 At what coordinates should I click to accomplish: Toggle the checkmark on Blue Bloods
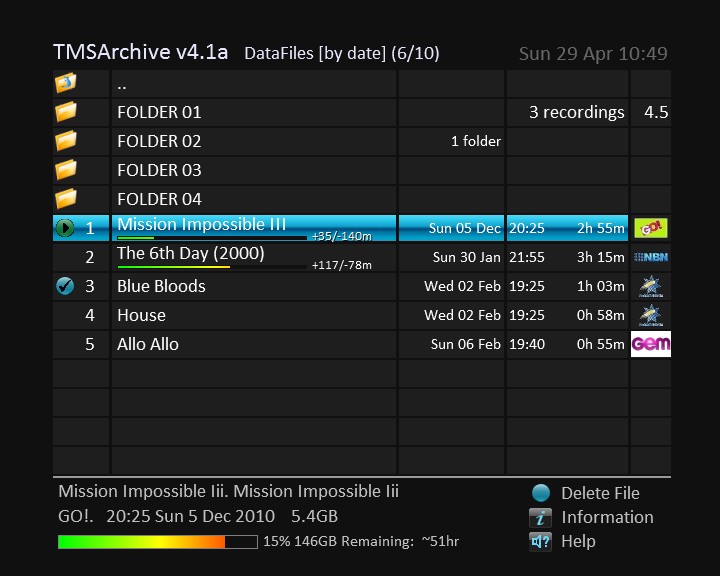pyautogui.click(x=66, y=286)
